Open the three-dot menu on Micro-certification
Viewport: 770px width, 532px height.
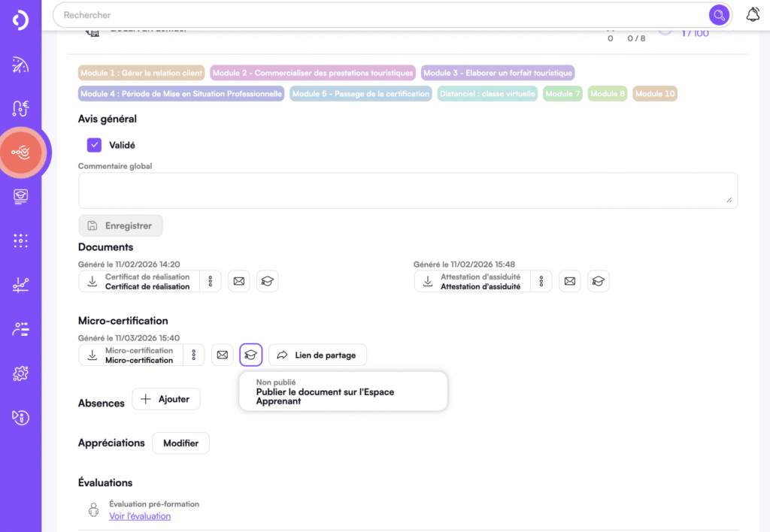click(x=193, y=354)
